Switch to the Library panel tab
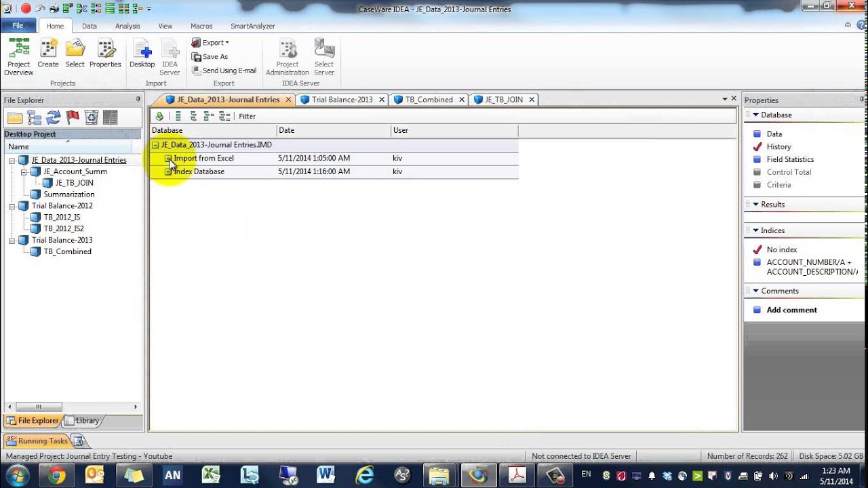Image resolution: width=868 pixels, height=488 pixels. tap(83, 421)
